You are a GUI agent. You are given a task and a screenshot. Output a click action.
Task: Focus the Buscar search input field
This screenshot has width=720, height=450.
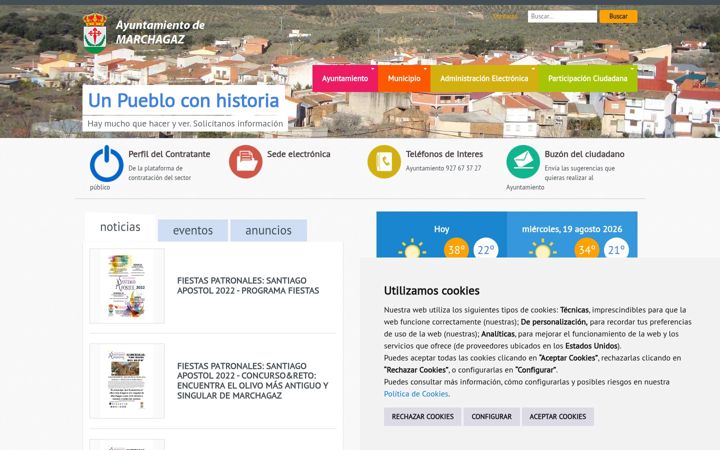[562, 16]
